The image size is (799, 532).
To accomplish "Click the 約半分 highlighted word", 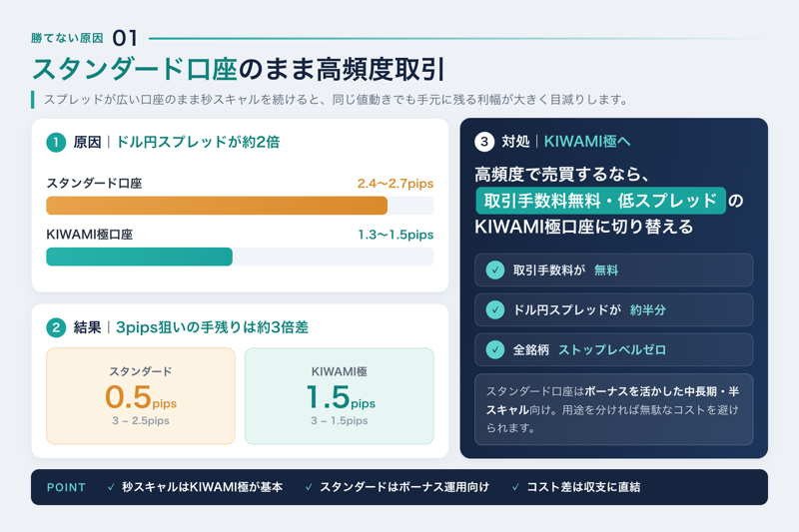I will (x=647, y=309).
